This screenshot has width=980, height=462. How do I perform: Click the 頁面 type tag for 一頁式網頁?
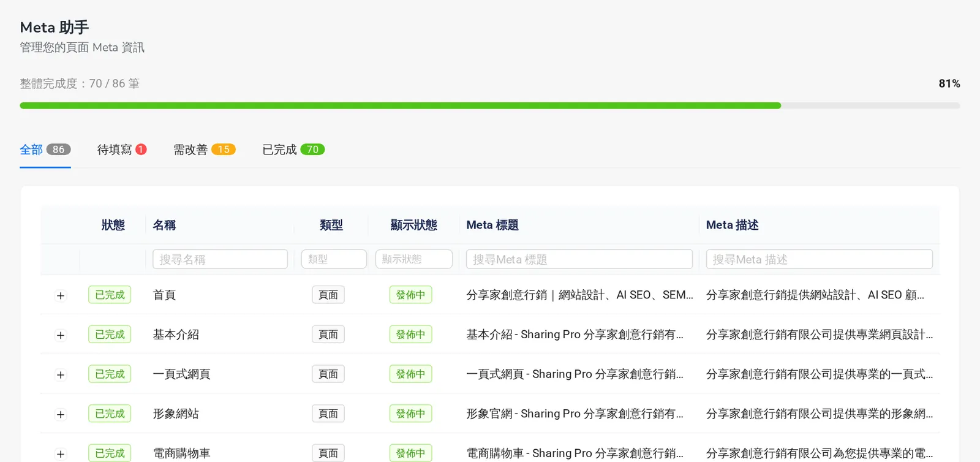click(x=328, y=374)
